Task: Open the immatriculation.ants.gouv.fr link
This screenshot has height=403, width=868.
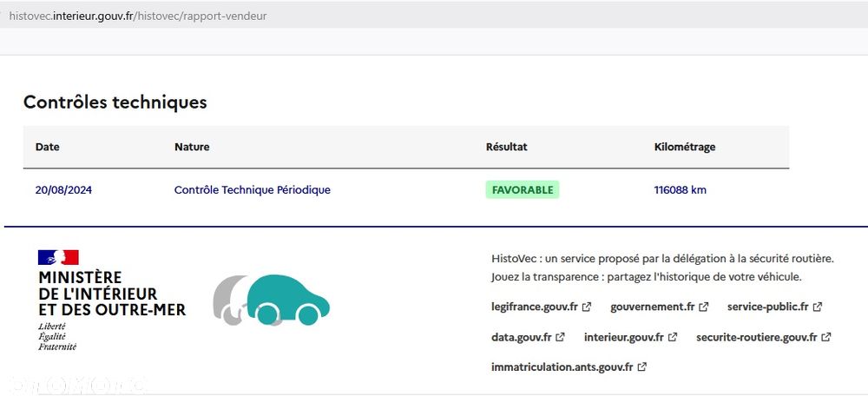Action: [569, 367]
